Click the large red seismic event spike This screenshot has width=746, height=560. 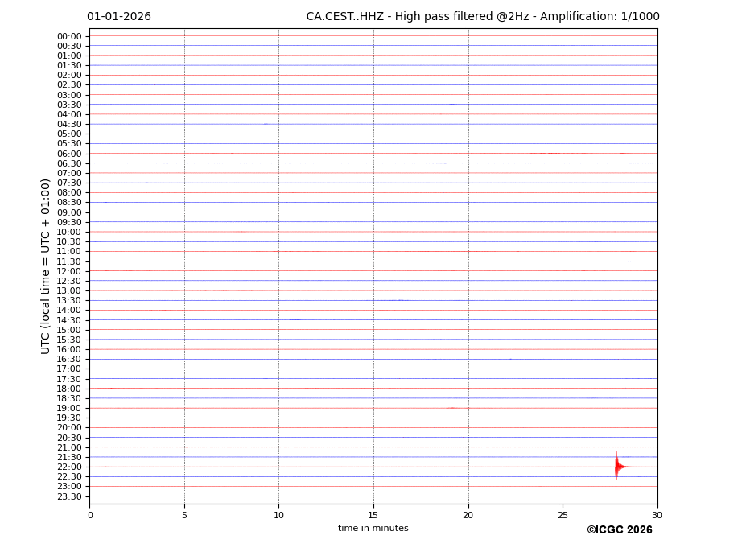[x=617, y=466]
